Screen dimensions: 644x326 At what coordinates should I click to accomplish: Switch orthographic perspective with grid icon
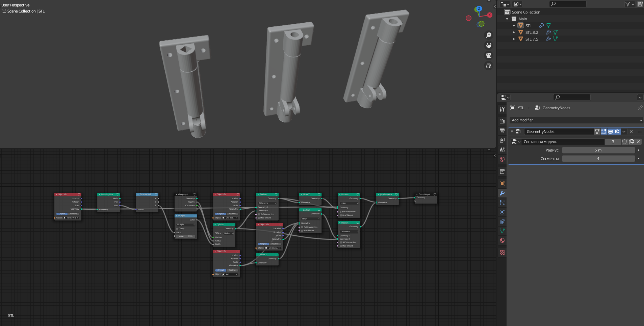click(x=488, y=66)
